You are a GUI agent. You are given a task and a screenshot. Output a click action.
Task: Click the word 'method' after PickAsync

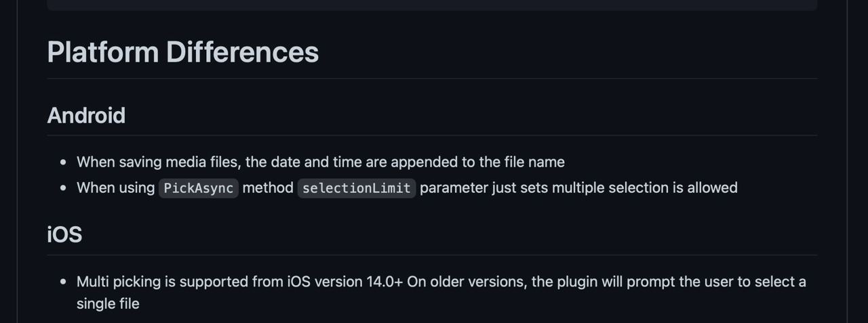(x=268, y=188)
